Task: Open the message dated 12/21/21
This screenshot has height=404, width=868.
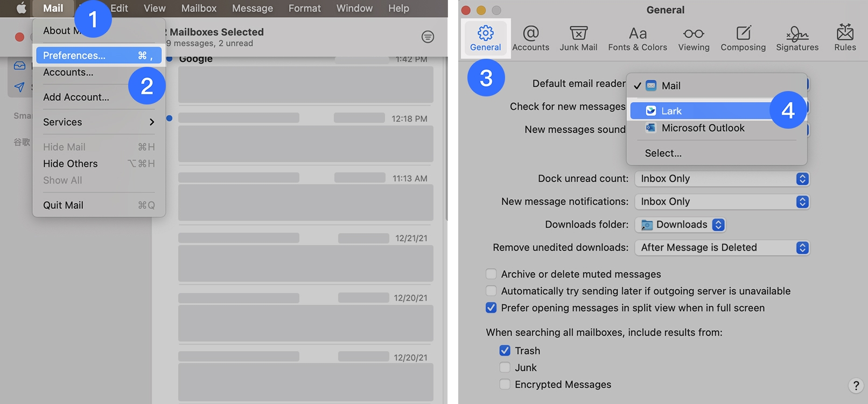Action: [x=305, y=257]
